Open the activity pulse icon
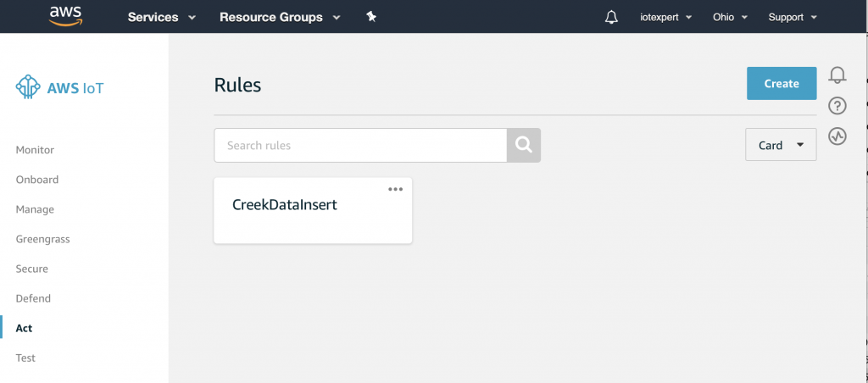 837,136
